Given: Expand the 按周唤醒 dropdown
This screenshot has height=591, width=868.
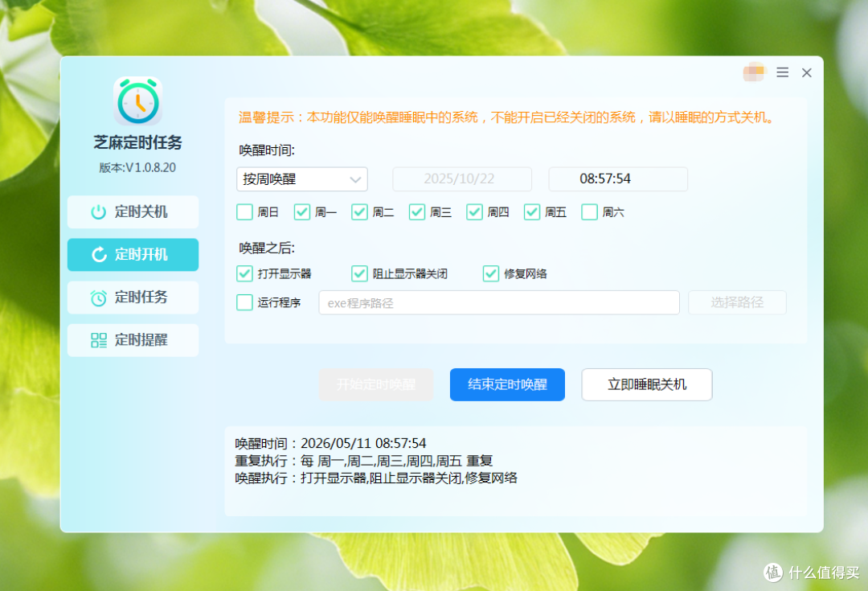Looking at the screenshot, I should (302, 179).
